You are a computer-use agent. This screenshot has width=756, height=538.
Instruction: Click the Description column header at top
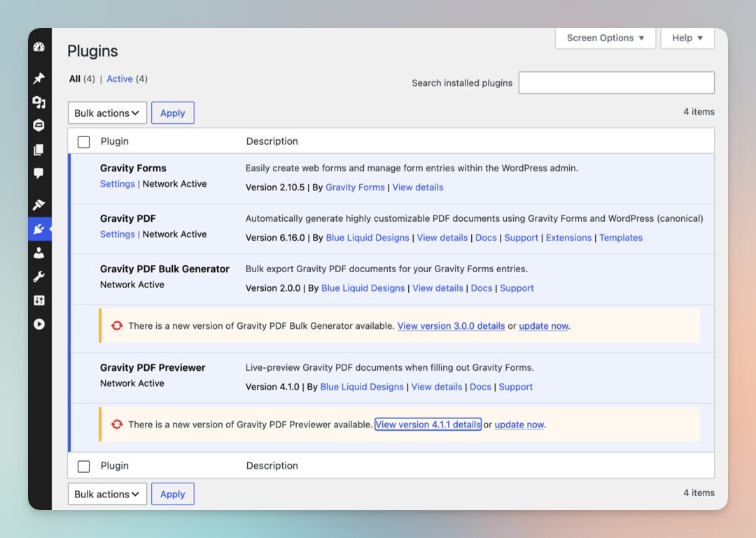(272, 141)
